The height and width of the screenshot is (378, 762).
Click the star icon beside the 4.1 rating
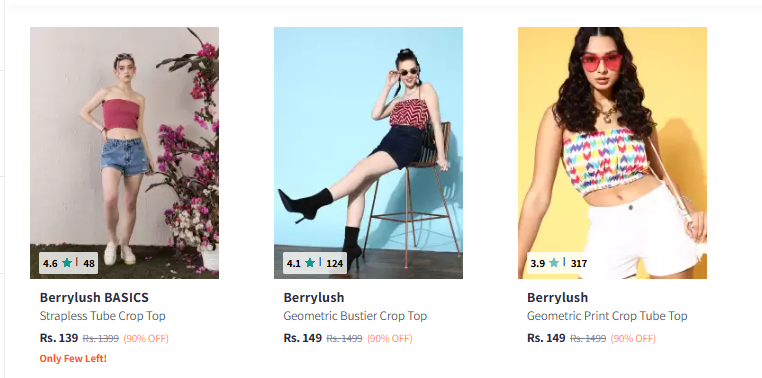tap(310, 263)
